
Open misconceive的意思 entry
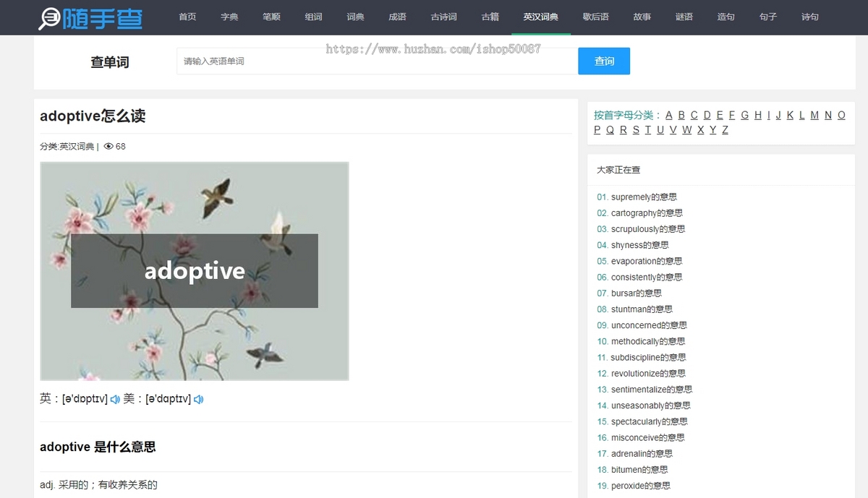point(647,437)
